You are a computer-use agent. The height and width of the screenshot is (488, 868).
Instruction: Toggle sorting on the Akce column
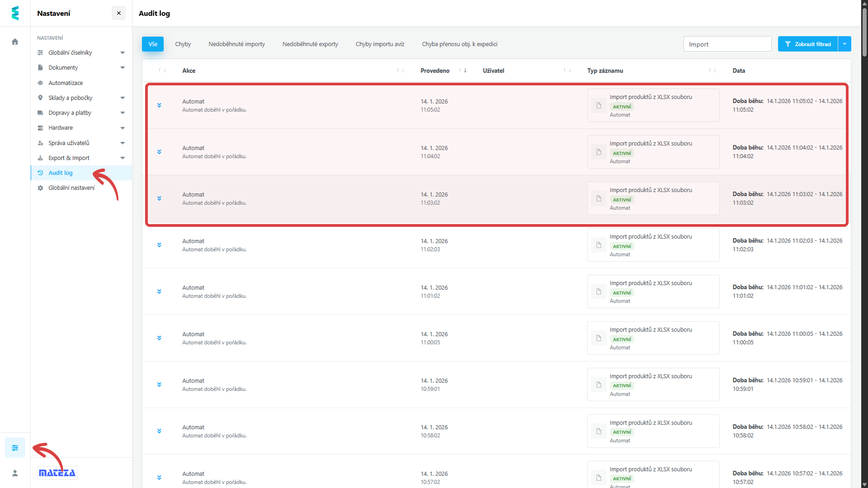point(400,70)
